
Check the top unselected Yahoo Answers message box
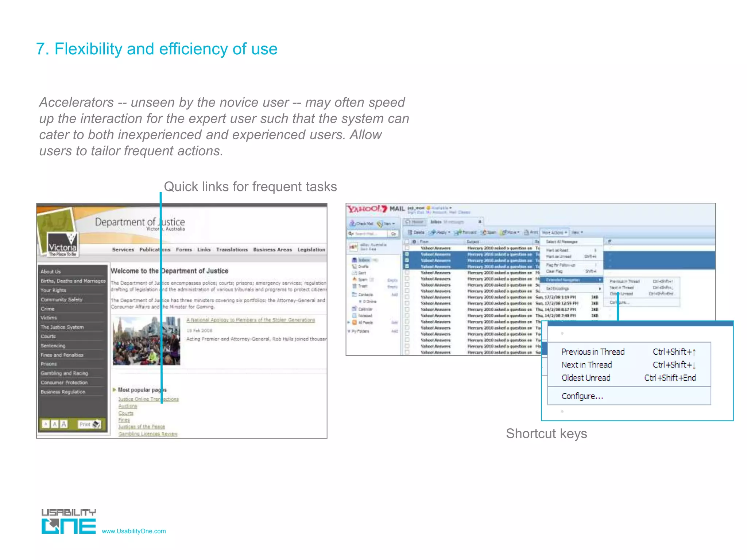click(x=407, y=248)
